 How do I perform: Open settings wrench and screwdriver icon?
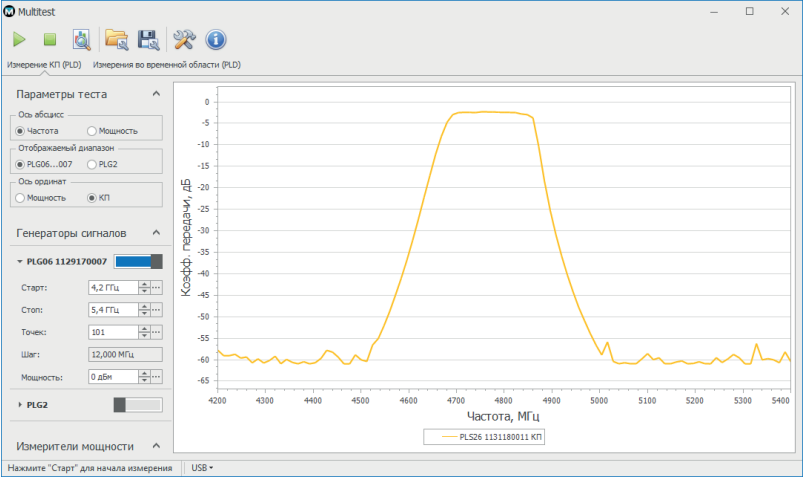tap(184, 39)
